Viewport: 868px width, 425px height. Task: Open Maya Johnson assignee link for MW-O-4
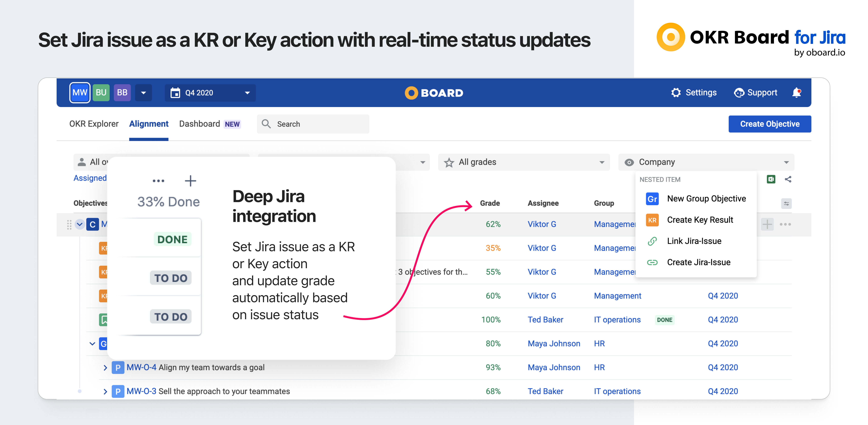pyautogui.click(x=554, y=367)
